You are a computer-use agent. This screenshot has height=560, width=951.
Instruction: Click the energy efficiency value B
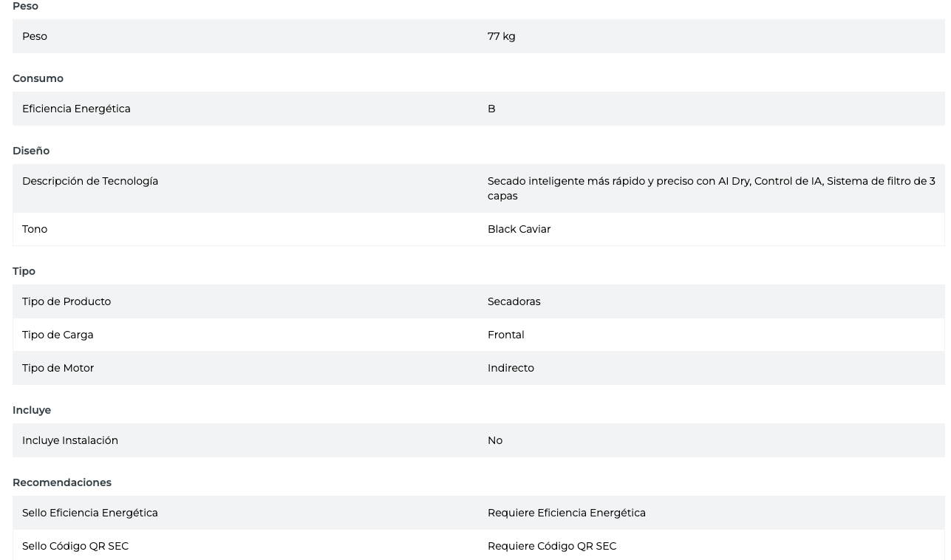[x=491, y=109]
